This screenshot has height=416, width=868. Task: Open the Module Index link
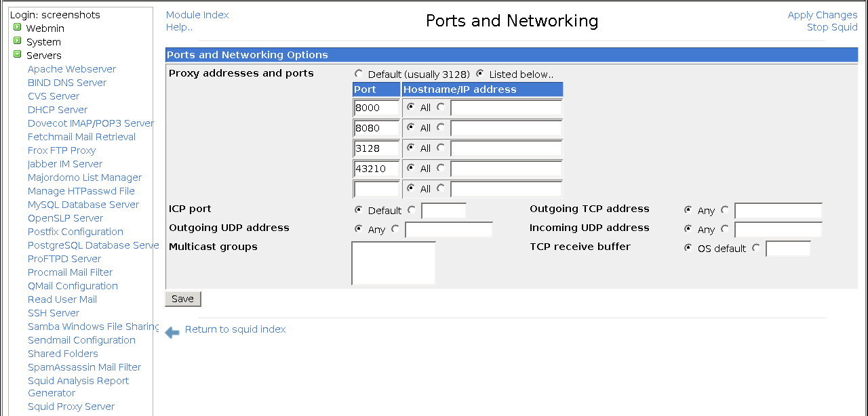click(x=197, y=15)
